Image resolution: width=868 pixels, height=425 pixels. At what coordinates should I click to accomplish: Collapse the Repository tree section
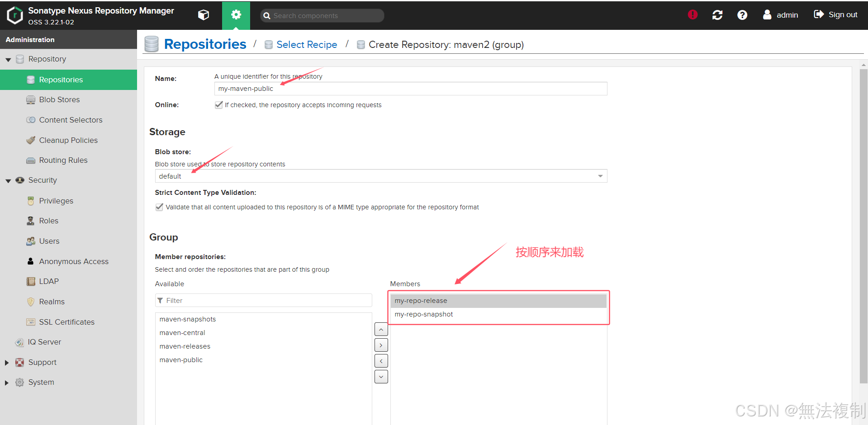click(8, 59)
